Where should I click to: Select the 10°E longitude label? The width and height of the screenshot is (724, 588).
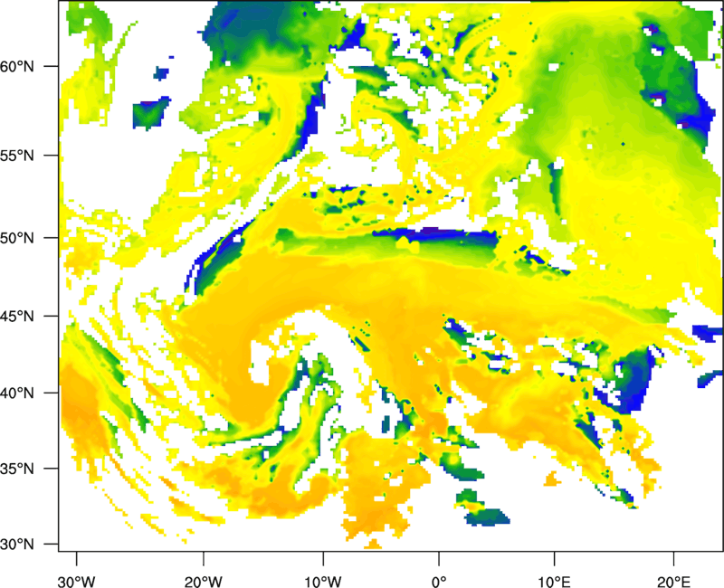click(554, 582)
